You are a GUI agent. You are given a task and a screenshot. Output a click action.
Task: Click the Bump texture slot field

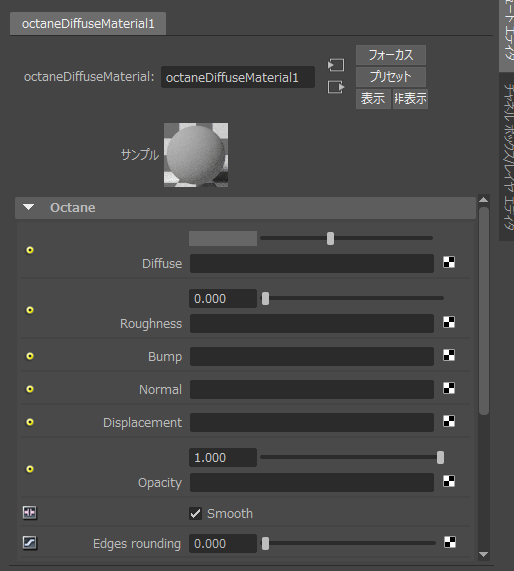click(312, 357)
